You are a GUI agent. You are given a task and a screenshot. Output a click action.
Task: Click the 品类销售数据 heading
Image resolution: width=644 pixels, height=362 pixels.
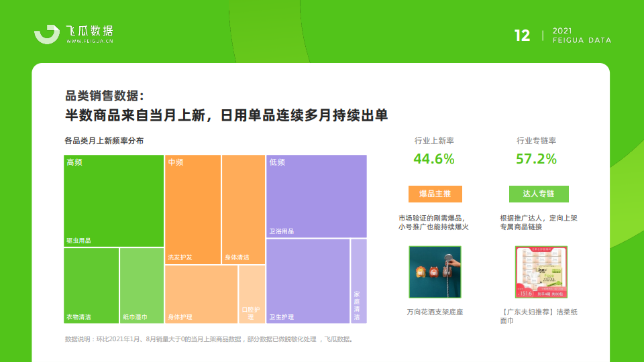click(105, 96)
